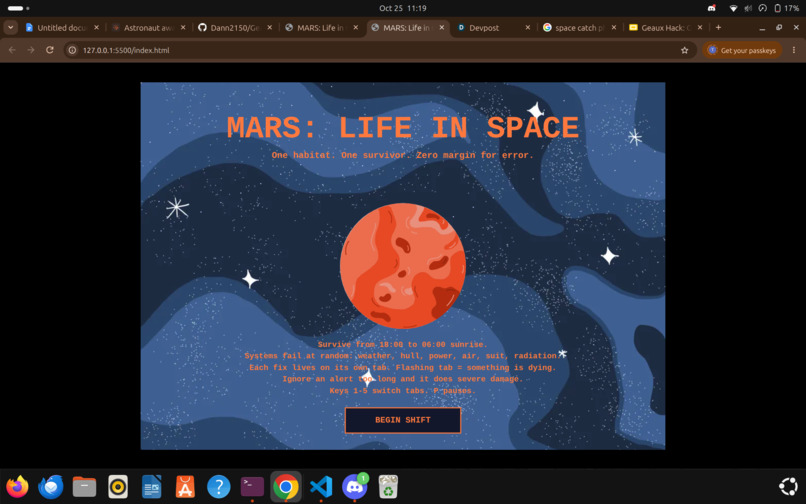Close the Geaux Hack tab
Viewport: 806px width, 504px height.
(x=700, y=28)
